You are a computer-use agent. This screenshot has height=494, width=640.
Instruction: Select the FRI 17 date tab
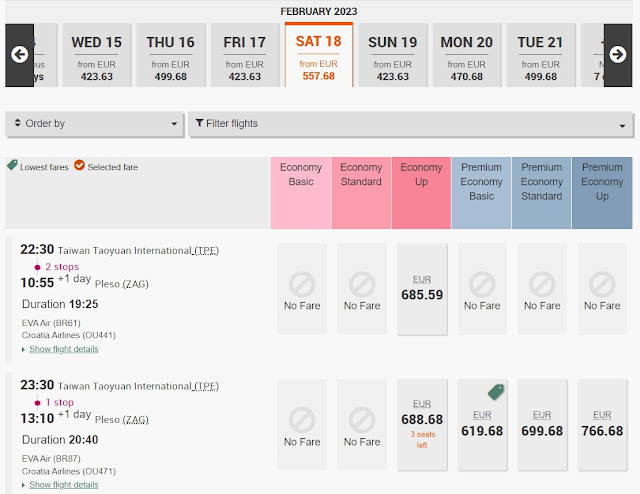244,55
